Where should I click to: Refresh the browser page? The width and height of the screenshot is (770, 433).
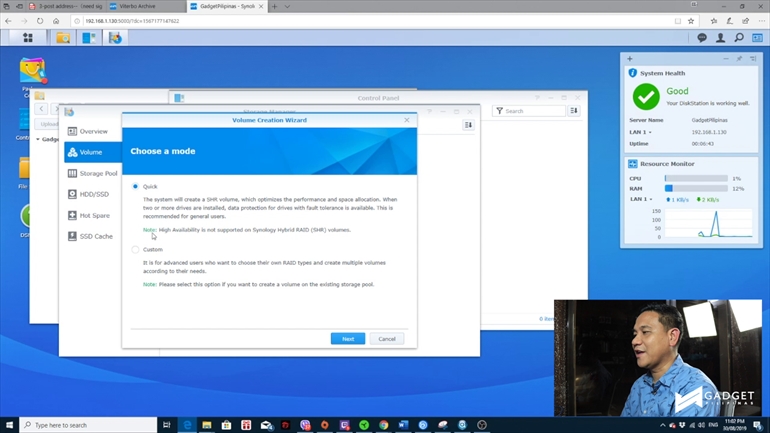(x=40, y=21)
